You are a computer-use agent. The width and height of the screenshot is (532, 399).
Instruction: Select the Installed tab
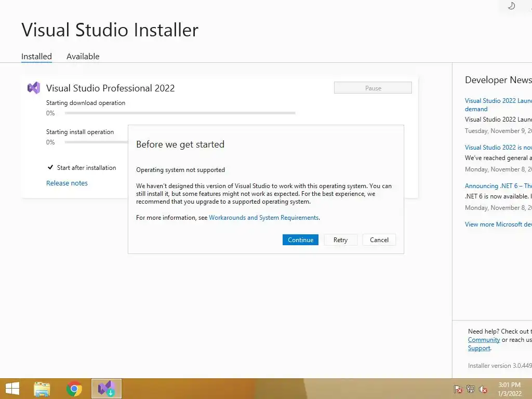pos(37,56)
